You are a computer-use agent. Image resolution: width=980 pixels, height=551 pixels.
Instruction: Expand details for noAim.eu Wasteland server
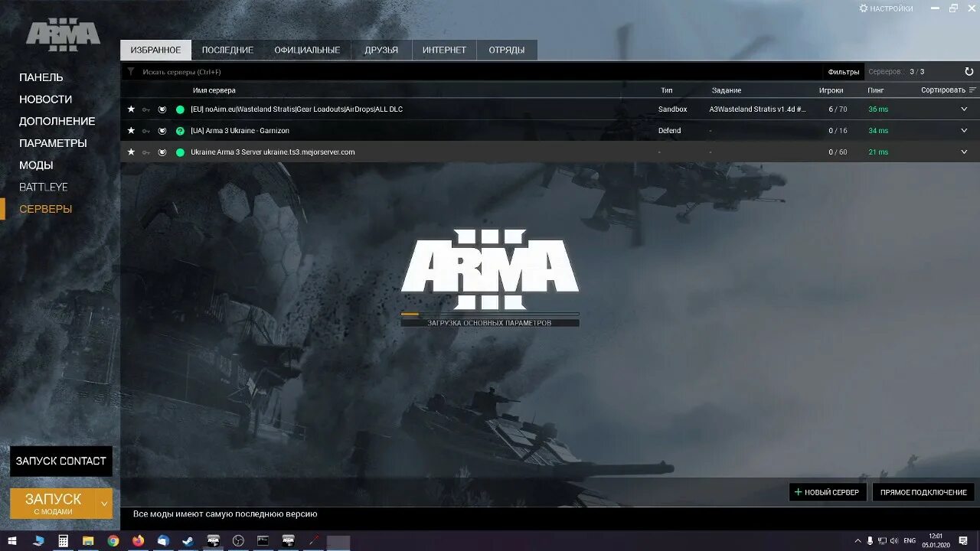(x=964, y=109)
